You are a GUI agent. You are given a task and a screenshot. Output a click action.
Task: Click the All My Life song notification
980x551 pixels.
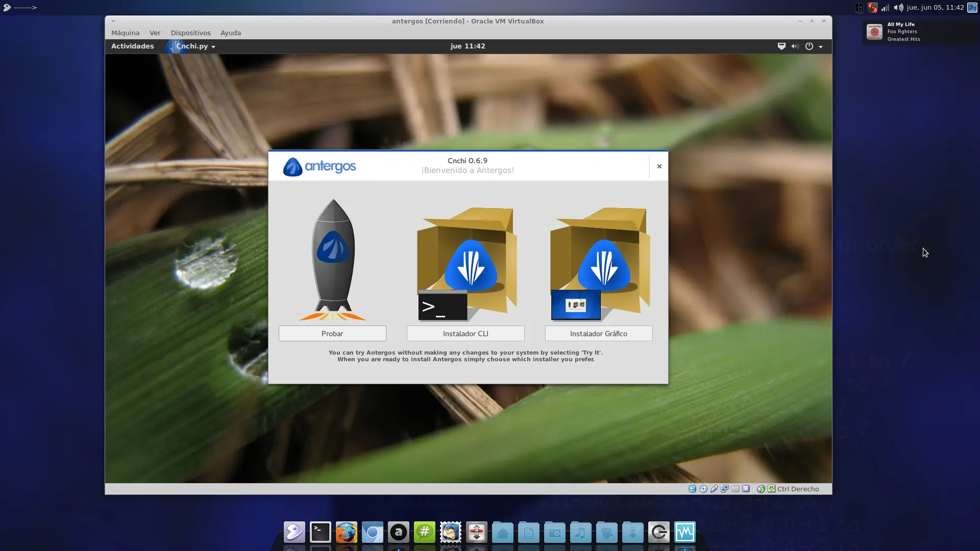click(x=921, y=32)
